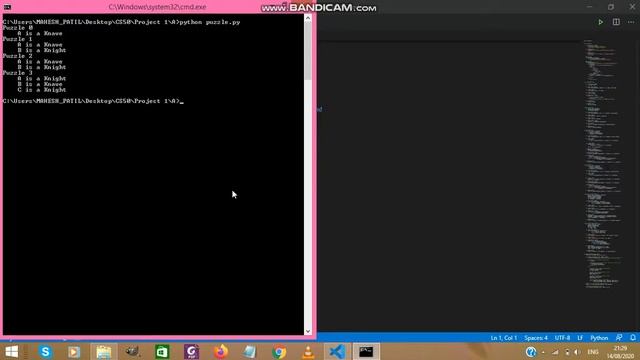The height and width of the screenshot is (360, 640).
Task: Click the 'C is a Knight' output line
Action: 42,90
